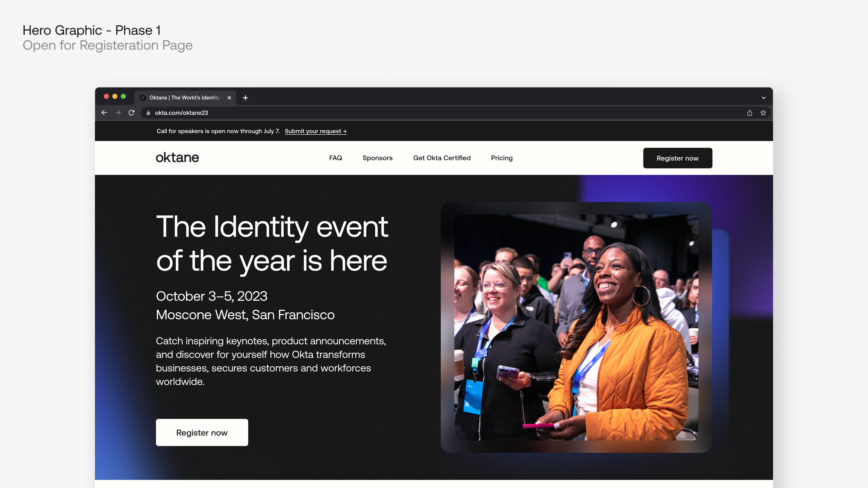Close the Oktane browser tab
The image size is (868, 488).
pyautogui.click(x=229, y=98)
